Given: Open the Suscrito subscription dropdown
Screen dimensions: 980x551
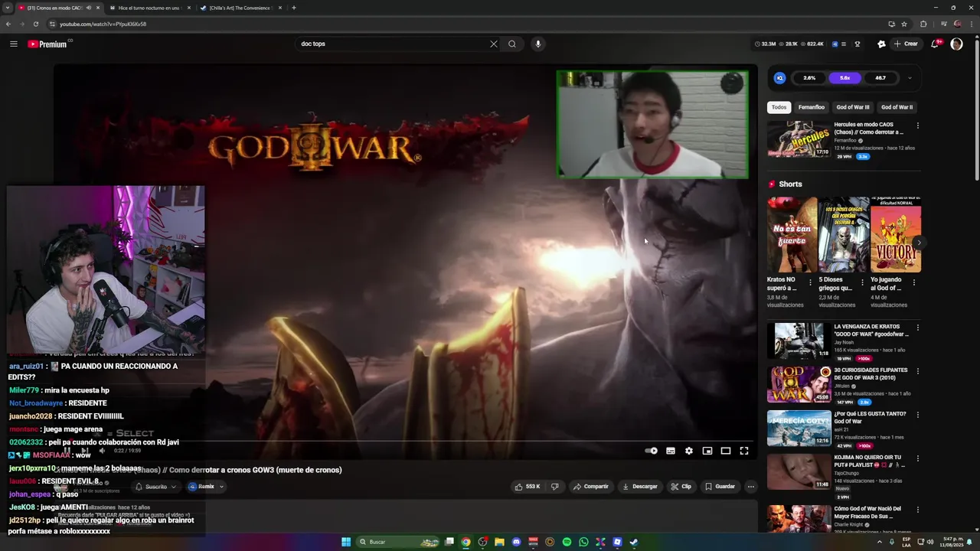Looking at the screenshot, I should 156,487.
